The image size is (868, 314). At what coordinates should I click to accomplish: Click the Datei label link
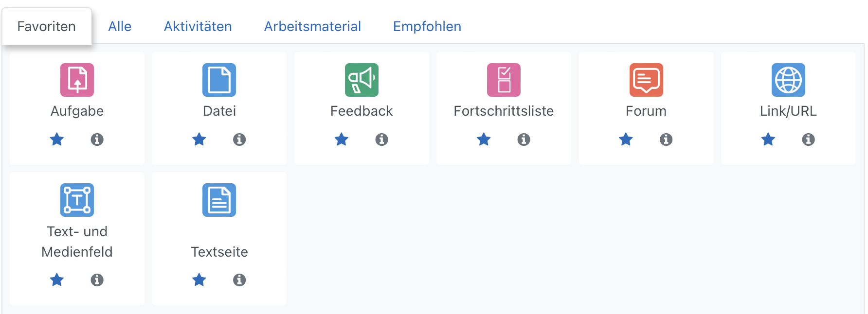219,111
